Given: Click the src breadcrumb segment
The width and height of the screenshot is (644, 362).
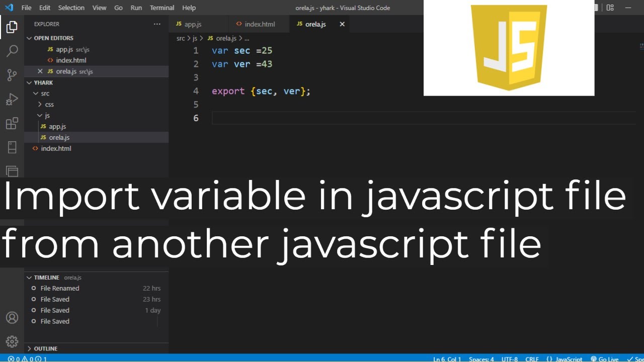Looking at the screenshot, I should click(x=181, y=38).
